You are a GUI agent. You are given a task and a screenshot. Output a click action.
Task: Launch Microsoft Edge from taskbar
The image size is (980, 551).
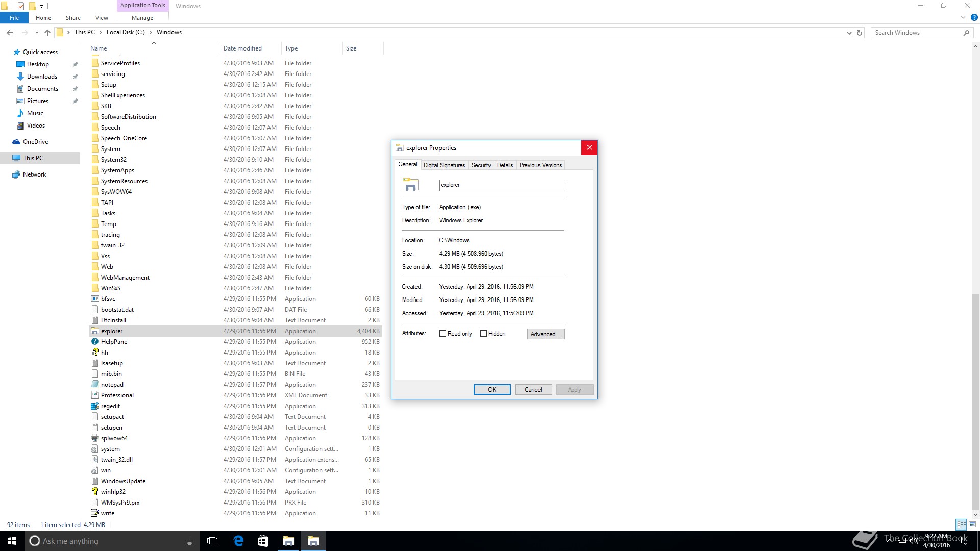point(238,541)
